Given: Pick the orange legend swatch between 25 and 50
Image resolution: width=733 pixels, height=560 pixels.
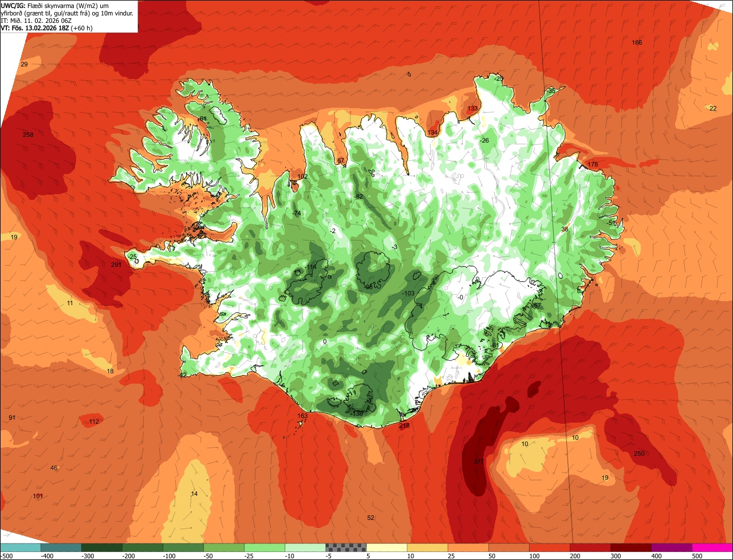Looking at the screenshot, I should point(468,547).
